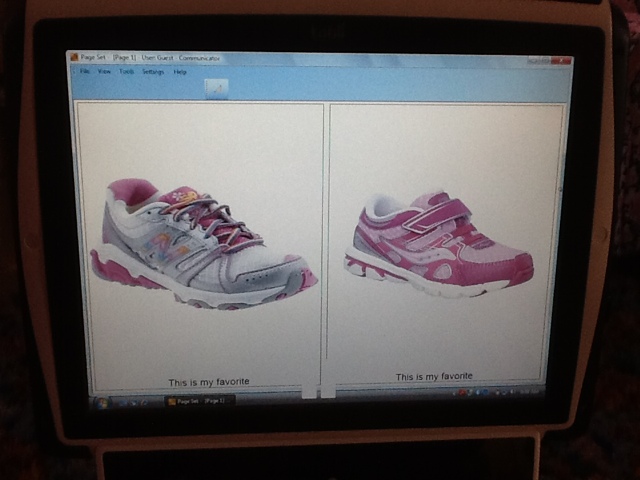Click the taskbar clock
640x480 pixels.
[x=530, y=392]
